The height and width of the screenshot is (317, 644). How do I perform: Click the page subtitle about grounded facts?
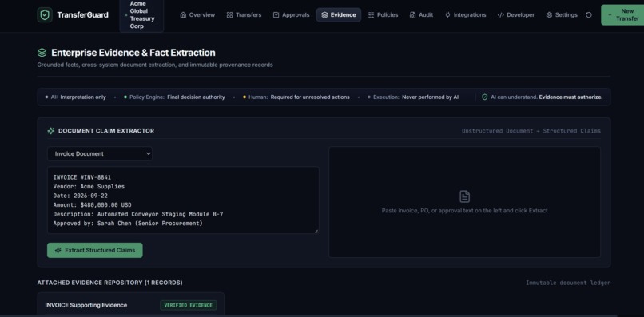tap(155, 65)
